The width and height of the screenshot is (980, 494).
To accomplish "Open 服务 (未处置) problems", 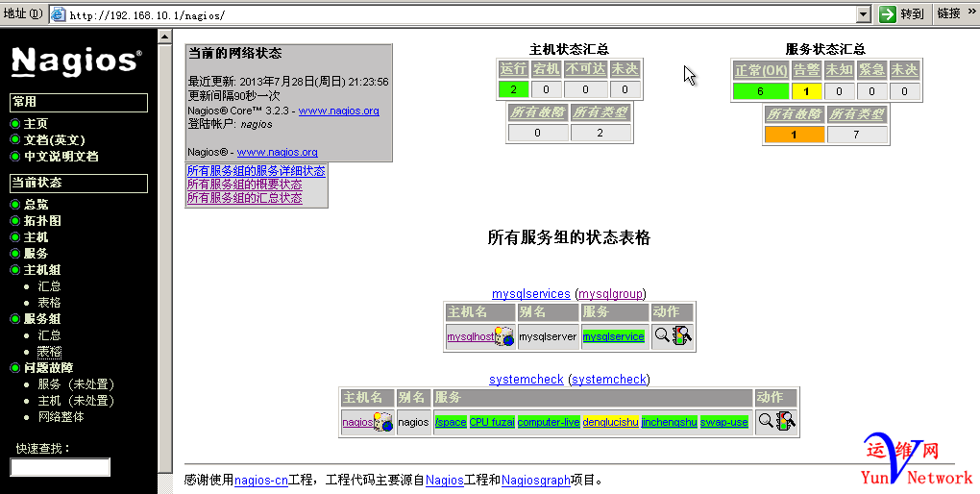I will pyautogui.click(x=76, y=383).
